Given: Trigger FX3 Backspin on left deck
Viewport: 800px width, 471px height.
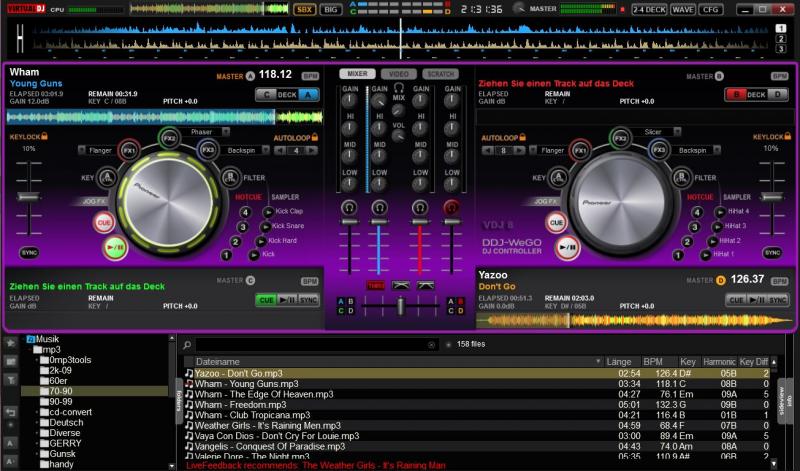Looking at the screenshot, I should [x=208, y=150].
